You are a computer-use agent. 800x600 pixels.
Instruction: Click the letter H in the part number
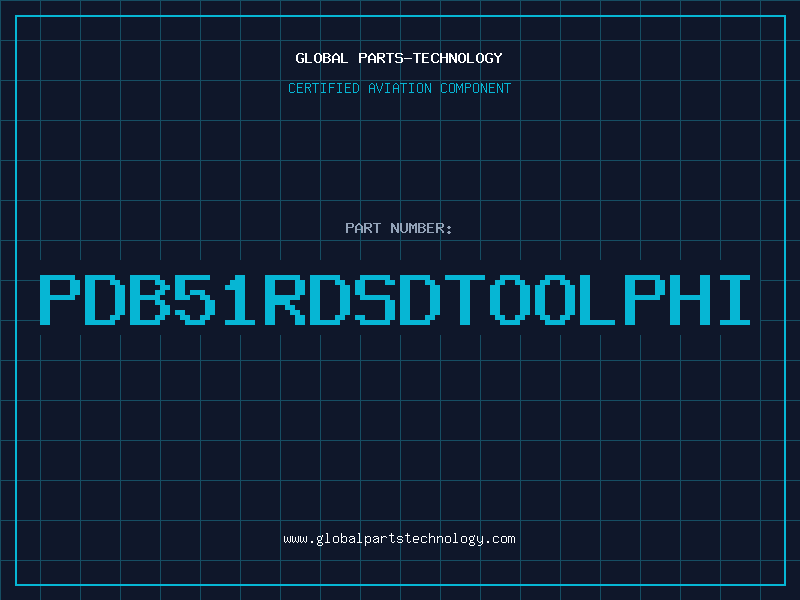coord(685,299)
